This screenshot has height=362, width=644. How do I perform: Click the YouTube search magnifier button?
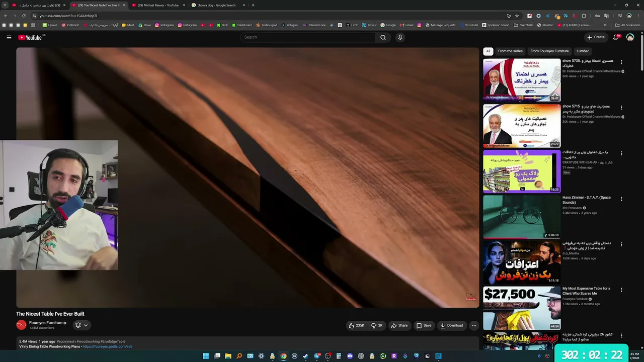point(383,37)
